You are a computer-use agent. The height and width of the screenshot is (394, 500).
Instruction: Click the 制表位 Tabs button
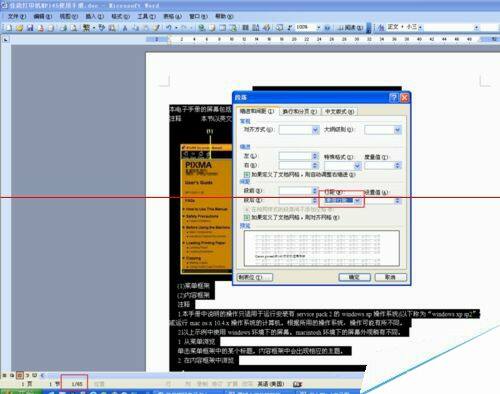tap(255, 277)
